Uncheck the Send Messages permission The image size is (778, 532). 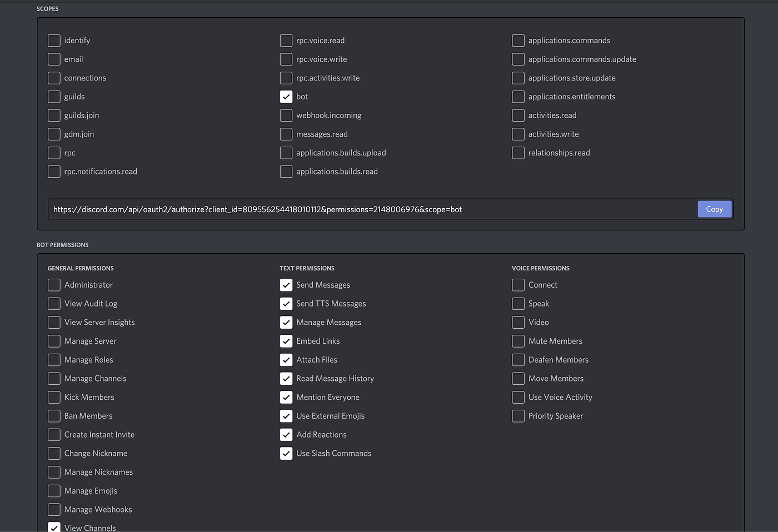click(286, 285)
